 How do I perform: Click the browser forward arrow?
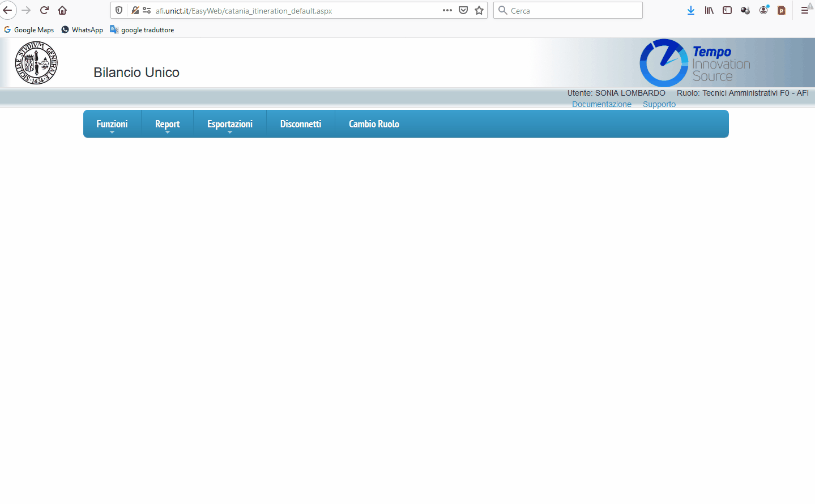tap(26, 10)
